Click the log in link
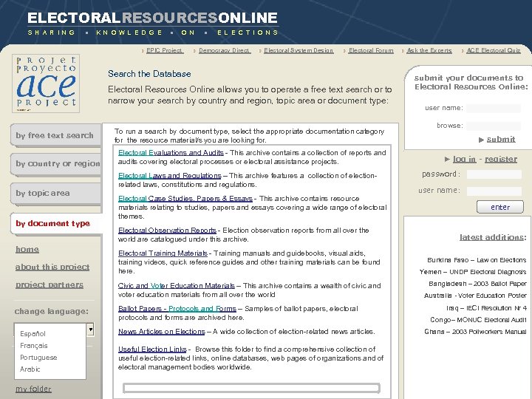 tap(464, 159)
